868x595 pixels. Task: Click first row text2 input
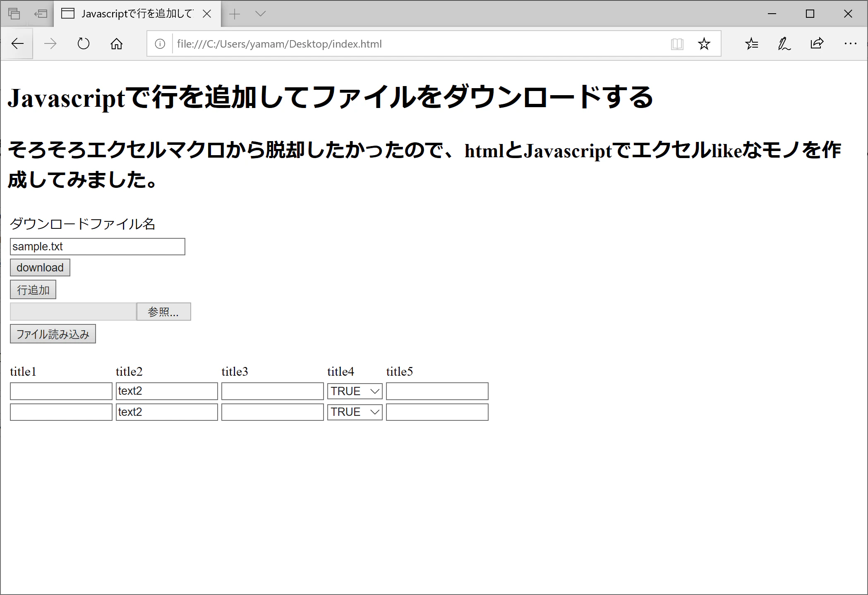tap(167, 391)
